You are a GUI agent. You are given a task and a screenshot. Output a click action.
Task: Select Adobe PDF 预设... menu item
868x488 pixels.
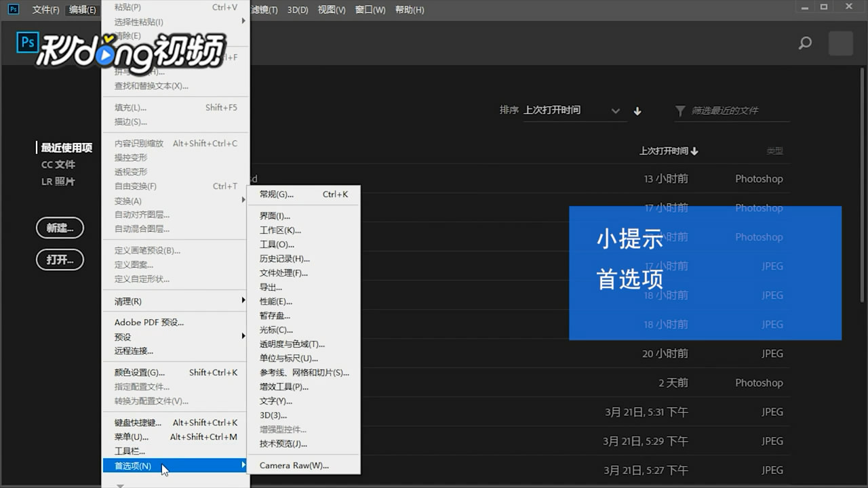(x=176, y=323)
